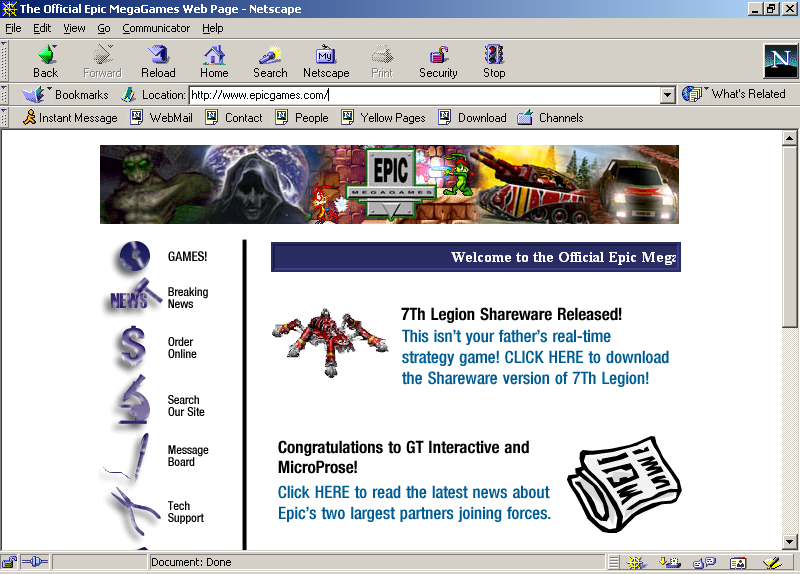Image resolution: width=800 pixels, height=574 pixels.
Task: Click the GT Interactive MicroProse news link
Action: tap(414, 503)
